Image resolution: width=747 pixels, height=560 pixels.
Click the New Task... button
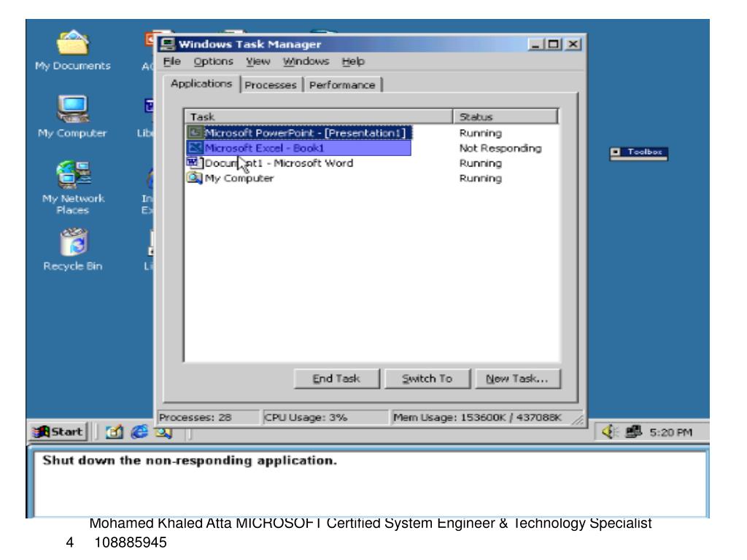[517, 379]
